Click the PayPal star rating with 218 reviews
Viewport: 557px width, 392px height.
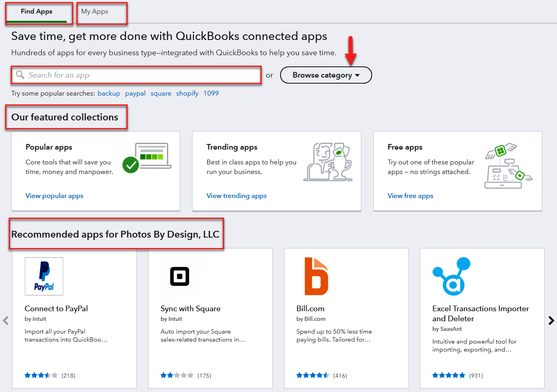pyautogui.click(x=41, y=375)
